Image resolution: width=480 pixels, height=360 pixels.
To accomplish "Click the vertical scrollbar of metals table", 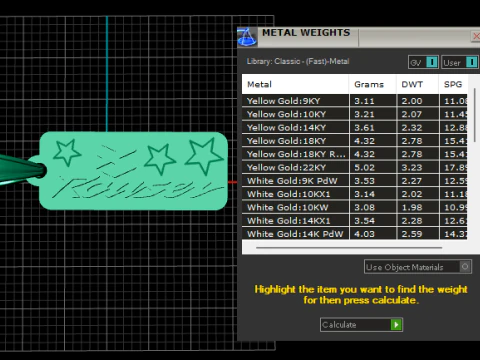I will tap(475, 115).
